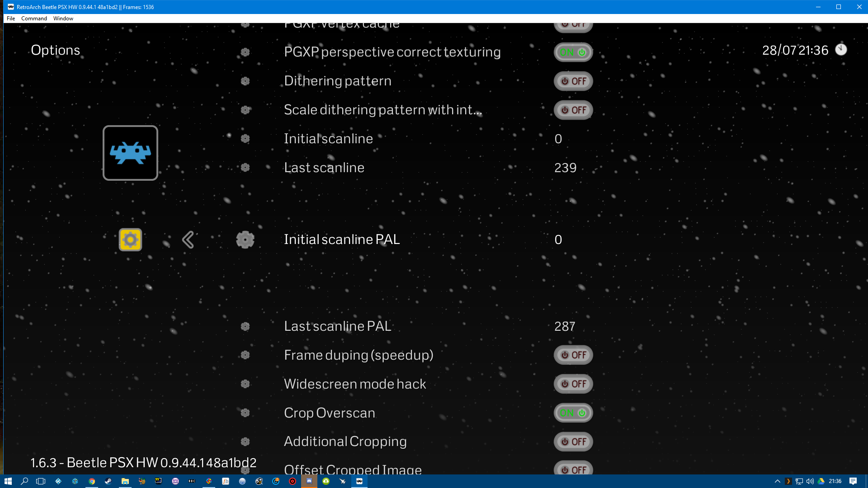
Task: Click the Crop Overscan label
Action: [330, 413]
